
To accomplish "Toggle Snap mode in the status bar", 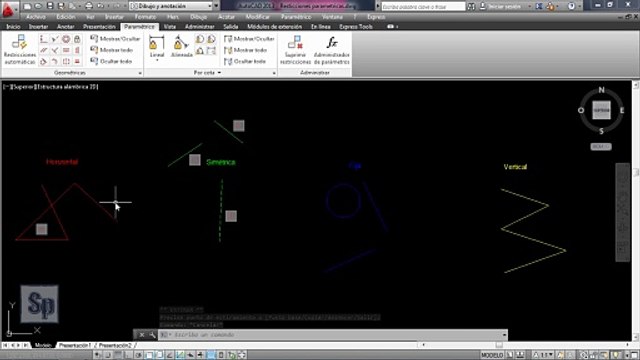I will click(x=108, y=355).
